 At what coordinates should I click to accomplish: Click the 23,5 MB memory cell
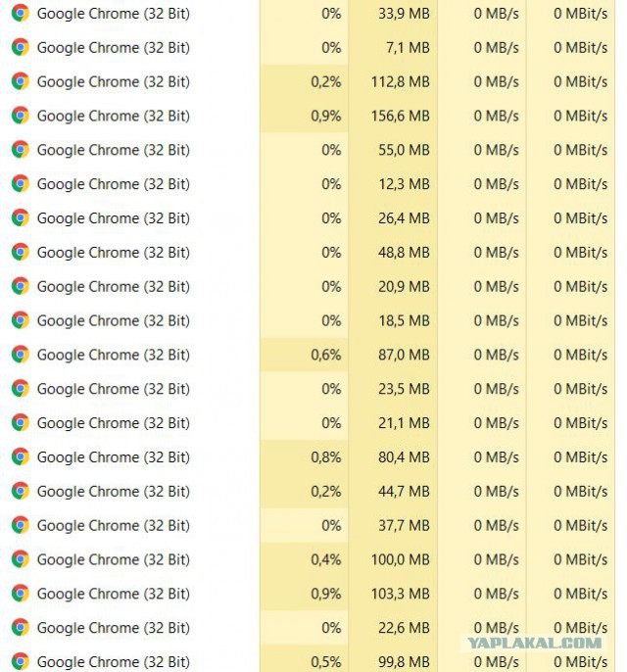(404, 389)
